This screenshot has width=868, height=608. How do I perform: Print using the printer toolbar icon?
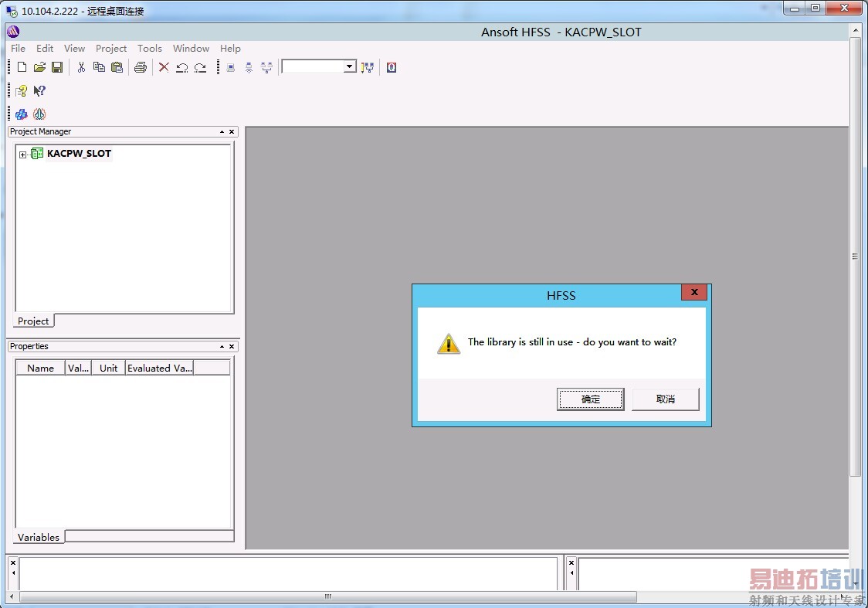[141, 67]
